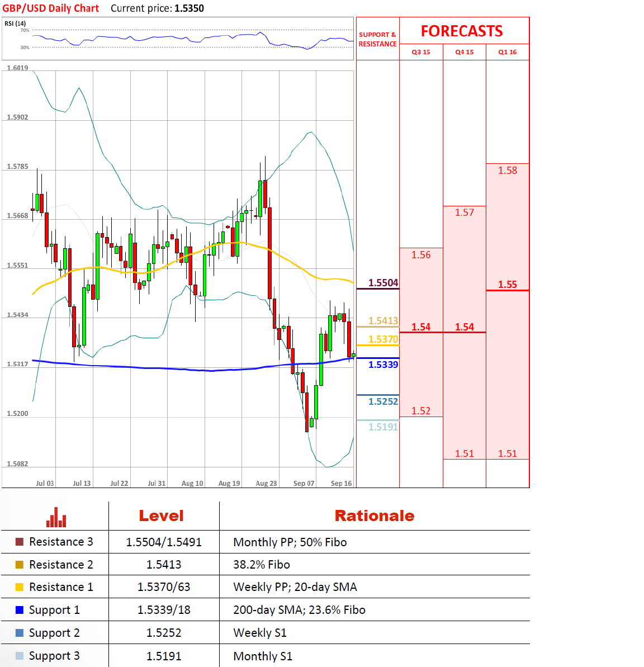
Task: Click the Support & Resistance header
Action: pyautogui.click(x=377, y=39)
